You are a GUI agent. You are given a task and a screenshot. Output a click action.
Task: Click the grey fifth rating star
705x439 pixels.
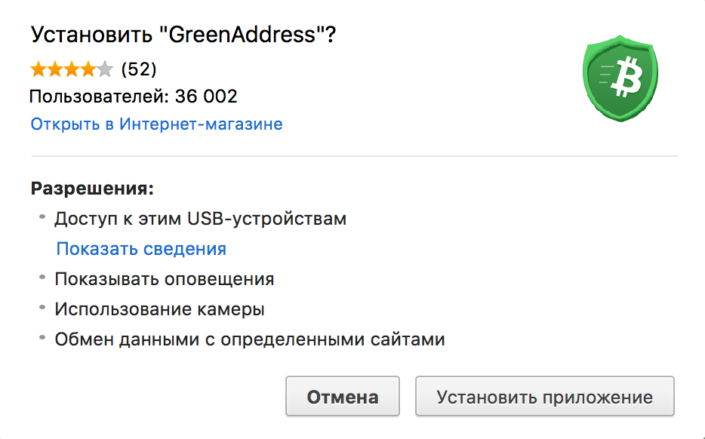pyautogui.click(x=104, y=69)
